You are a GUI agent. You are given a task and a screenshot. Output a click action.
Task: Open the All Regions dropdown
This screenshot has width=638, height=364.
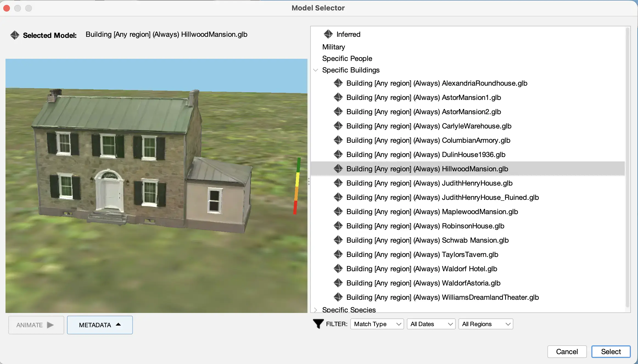(486, 324)
